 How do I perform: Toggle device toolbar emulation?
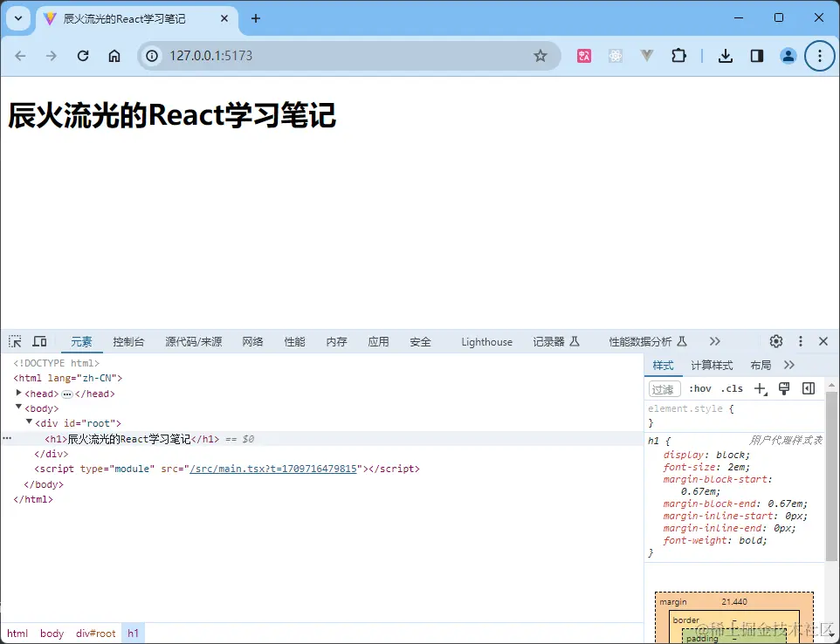point(39,341)
